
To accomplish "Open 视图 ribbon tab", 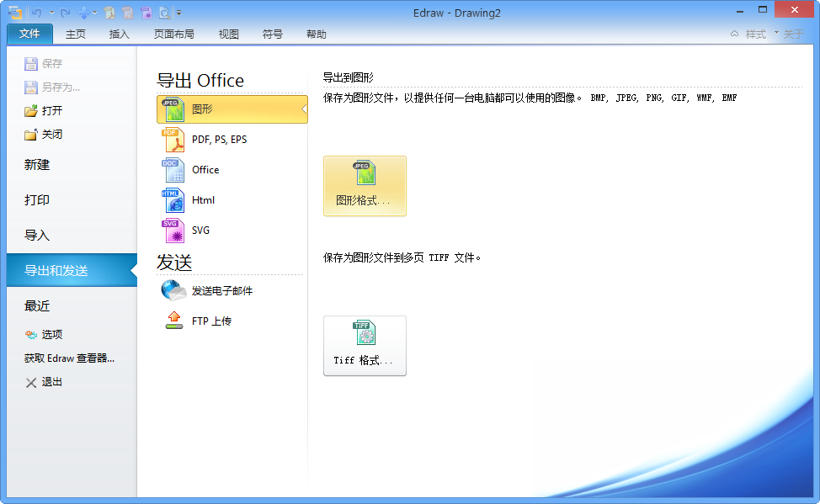I will tap(227, 34).
